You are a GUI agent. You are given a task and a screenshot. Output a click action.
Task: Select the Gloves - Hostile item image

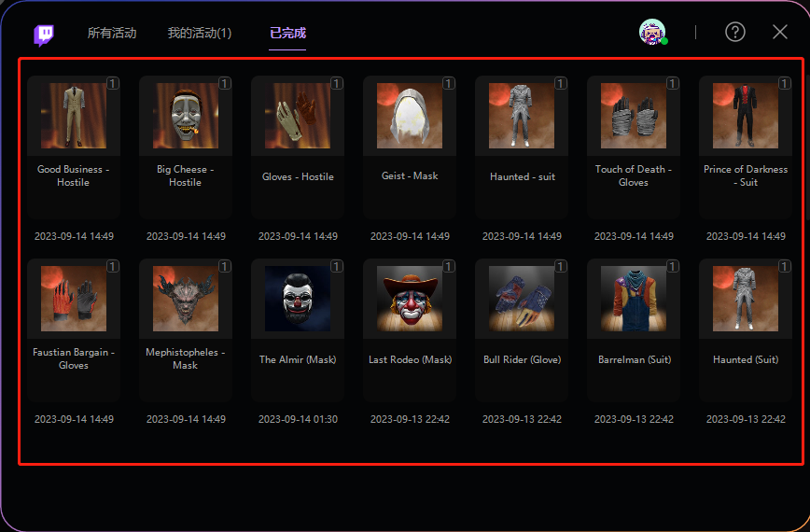click(x=298, y=116)
